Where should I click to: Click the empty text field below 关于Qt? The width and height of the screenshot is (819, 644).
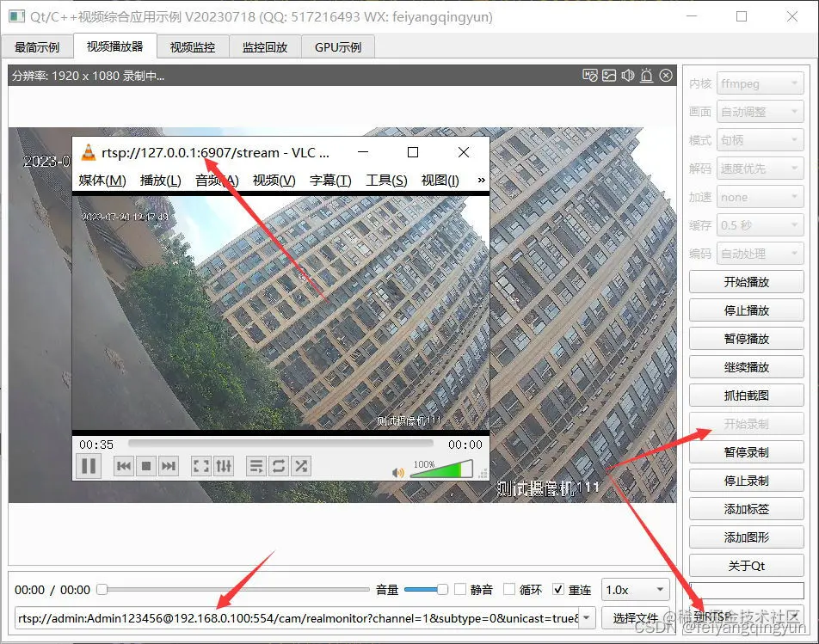tap(747, 591)
